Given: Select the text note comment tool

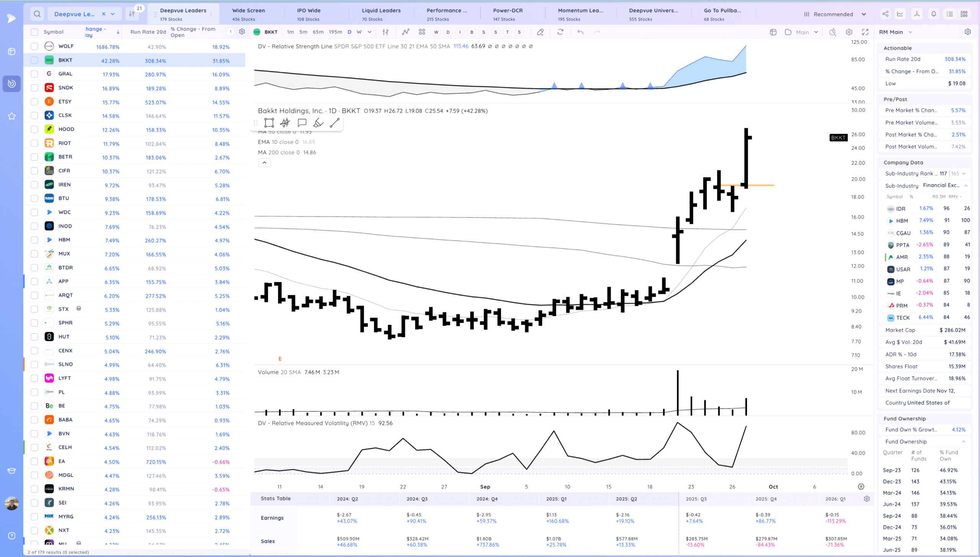Looking at the screenshot, I should pyautogui.click(x=302, y=123).
